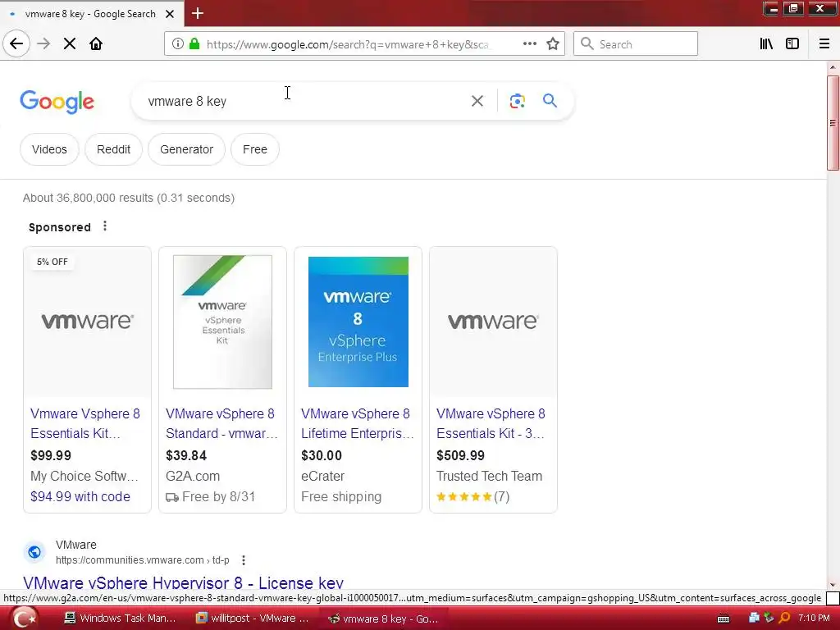
Task: Toggle the browser sidebar view
Action: tap(792, 44)
